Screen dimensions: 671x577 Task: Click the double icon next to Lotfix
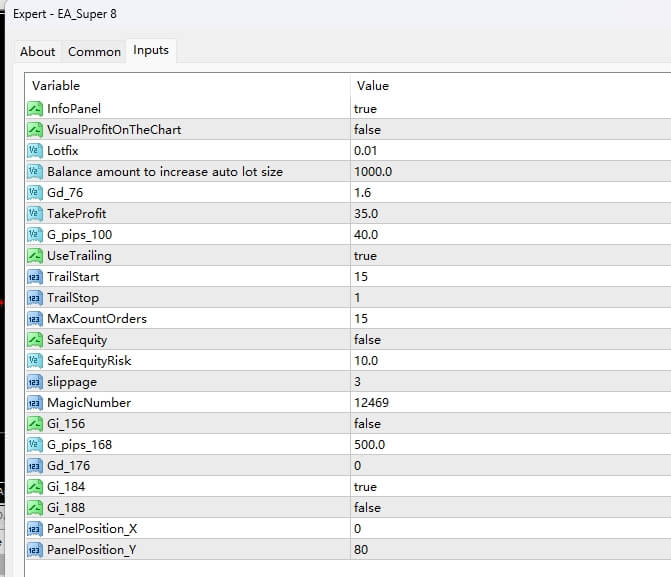(35, 150)
